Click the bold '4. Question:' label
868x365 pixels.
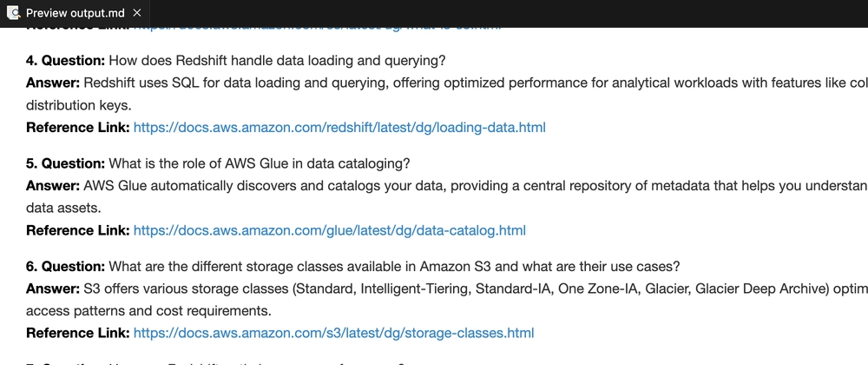[65, 60]
